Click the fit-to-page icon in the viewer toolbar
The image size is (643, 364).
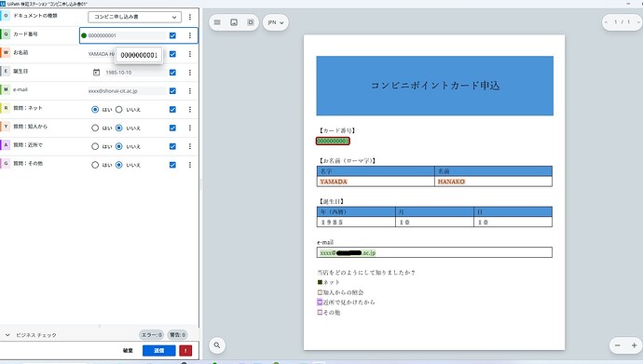pos(251,22)
